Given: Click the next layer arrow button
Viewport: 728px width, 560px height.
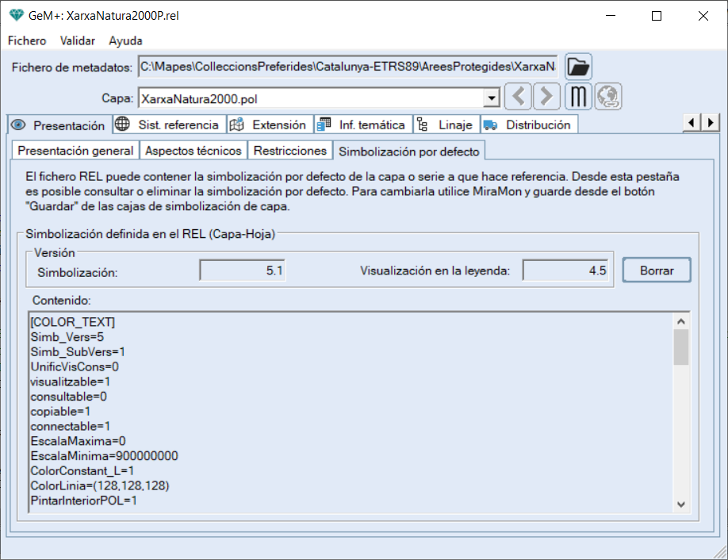Looking at the screenshot, I should point(546,97).
